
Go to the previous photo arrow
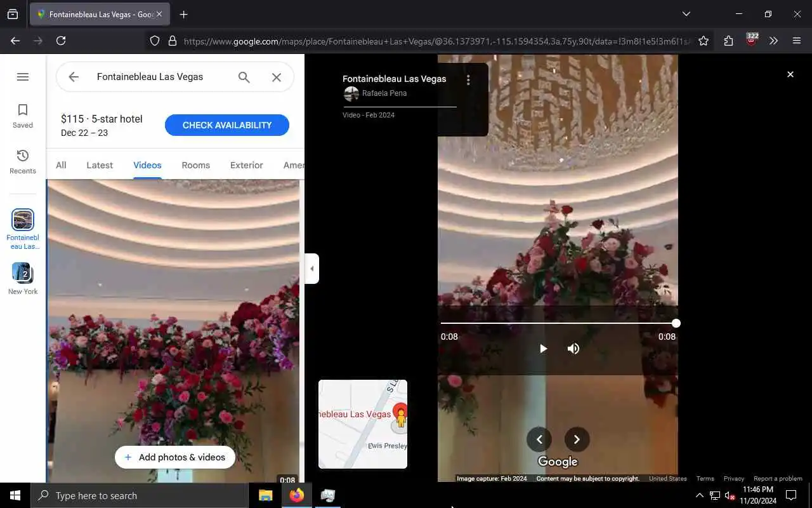click(x=539, y=439)
